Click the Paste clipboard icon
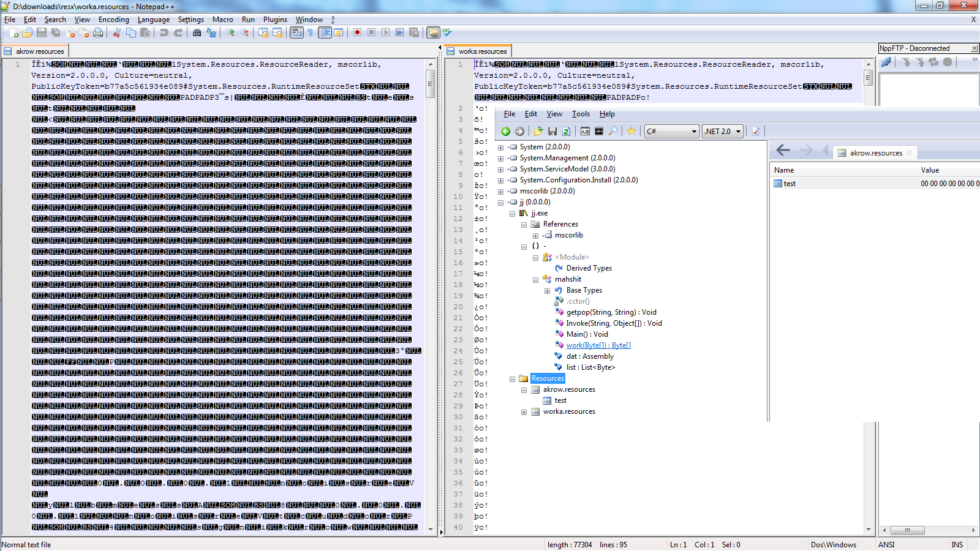 [x=145, y=32]
